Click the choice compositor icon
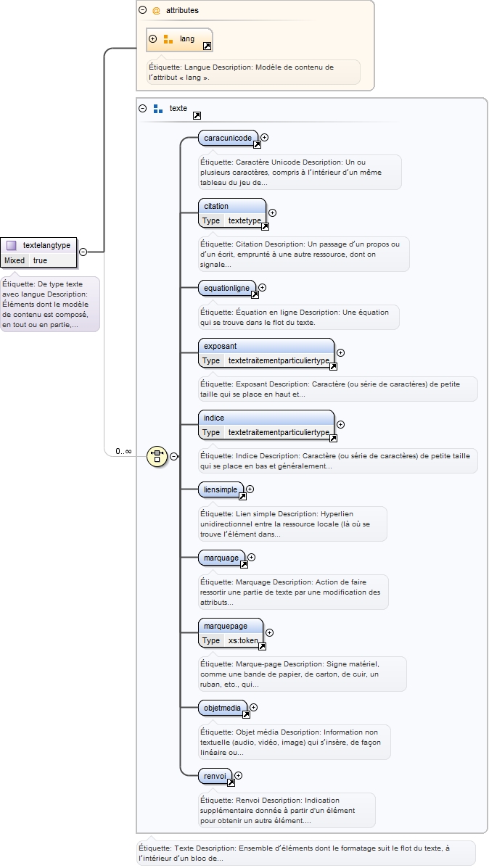 point(157,456)
